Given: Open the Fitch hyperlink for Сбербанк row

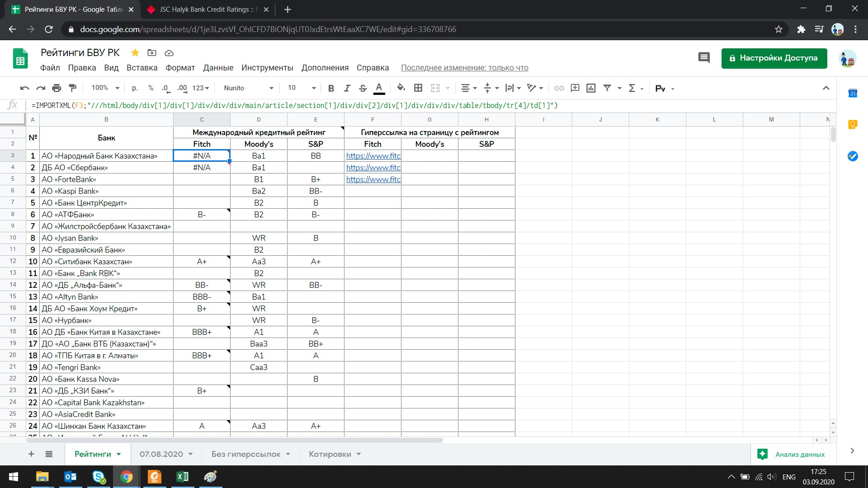Looking at the screenshot, I should pos(373,168).
